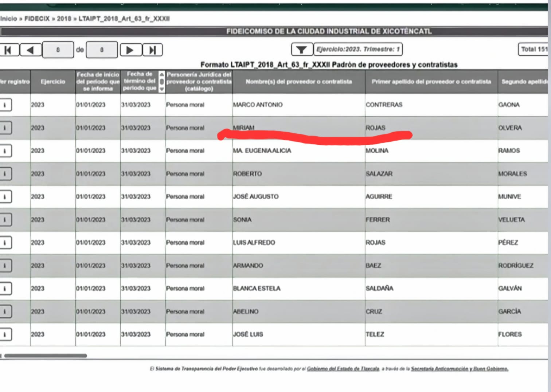Image resolution: width=551 pixels, height=392 pixels.
Task: Open Gobierno del Estado de Tlaxcala link
Action: 343,369
